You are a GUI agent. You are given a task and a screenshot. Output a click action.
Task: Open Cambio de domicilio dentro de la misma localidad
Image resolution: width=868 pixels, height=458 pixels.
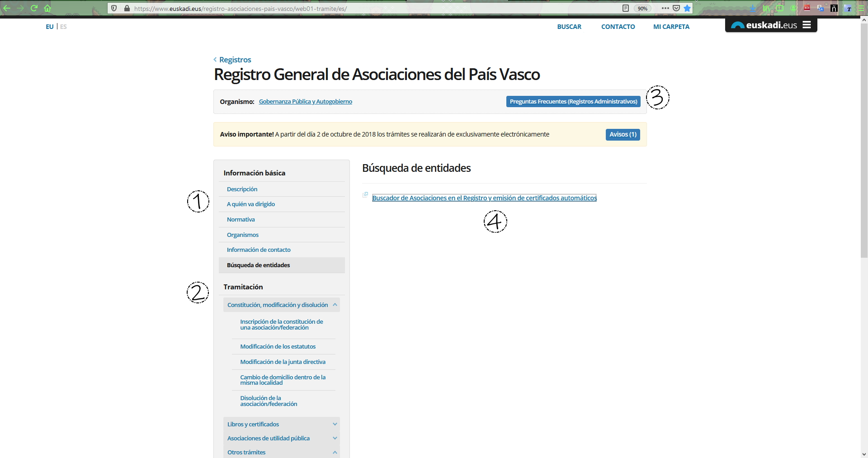(283, 380)
